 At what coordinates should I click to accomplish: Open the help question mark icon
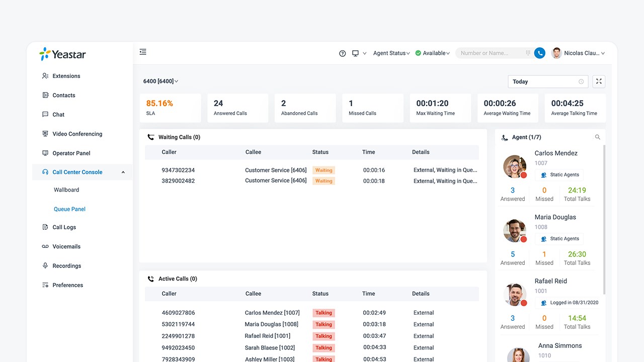[x=343, y=53]
